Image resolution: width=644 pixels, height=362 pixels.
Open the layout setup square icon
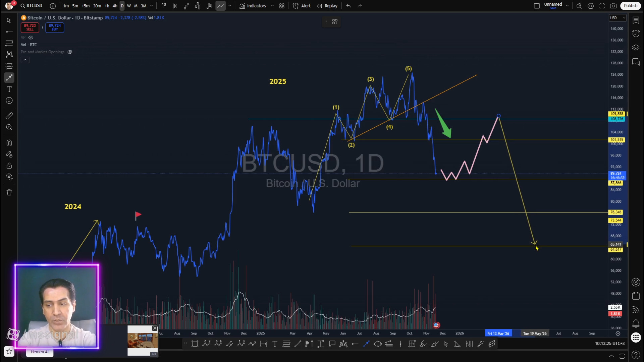coord(537,6)
